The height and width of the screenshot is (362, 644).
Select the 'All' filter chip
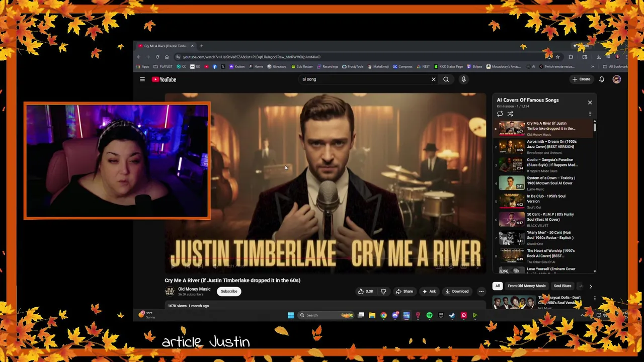[x=498, y=286]
